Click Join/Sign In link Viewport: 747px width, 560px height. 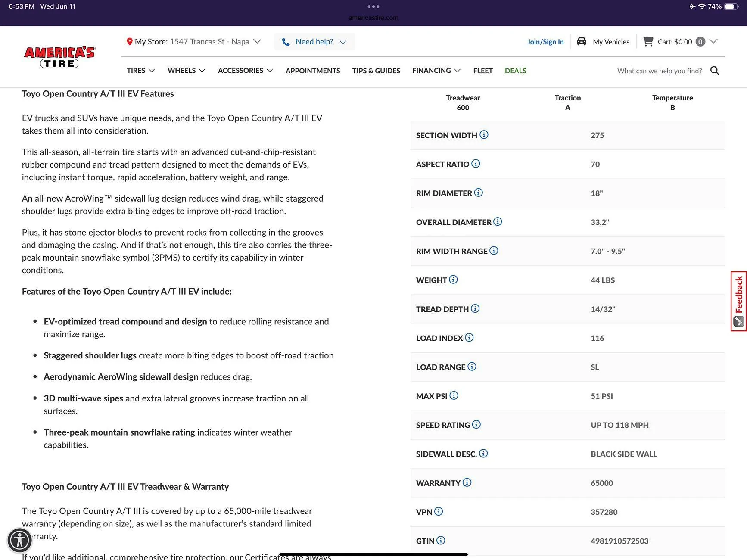pyautogui.click(x=545, y=42)
